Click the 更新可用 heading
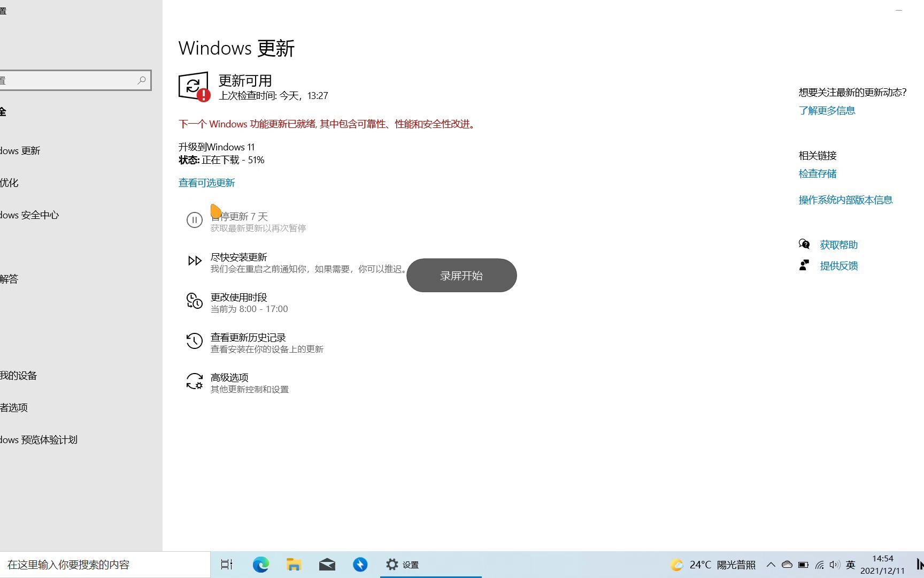Viewport: 924px width, 578px height. [245, 80]
